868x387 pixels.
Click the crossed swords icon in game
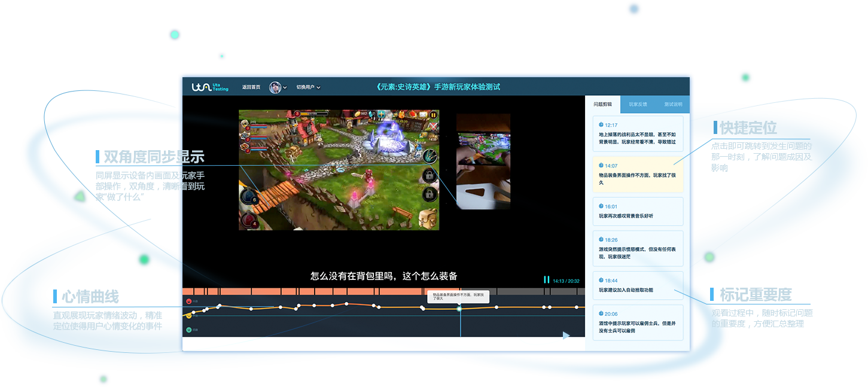pos(434,127)
